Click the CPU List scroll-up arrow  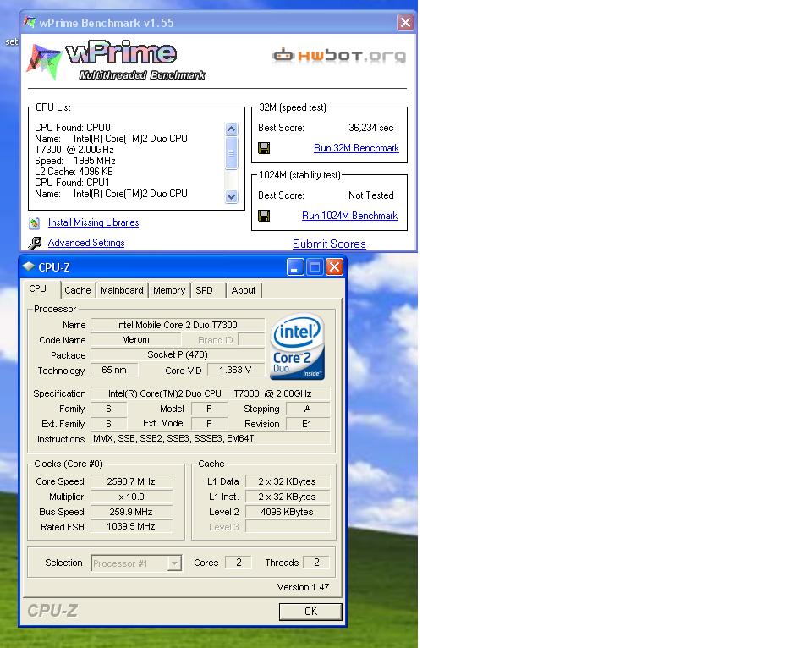tap(232, 129)
